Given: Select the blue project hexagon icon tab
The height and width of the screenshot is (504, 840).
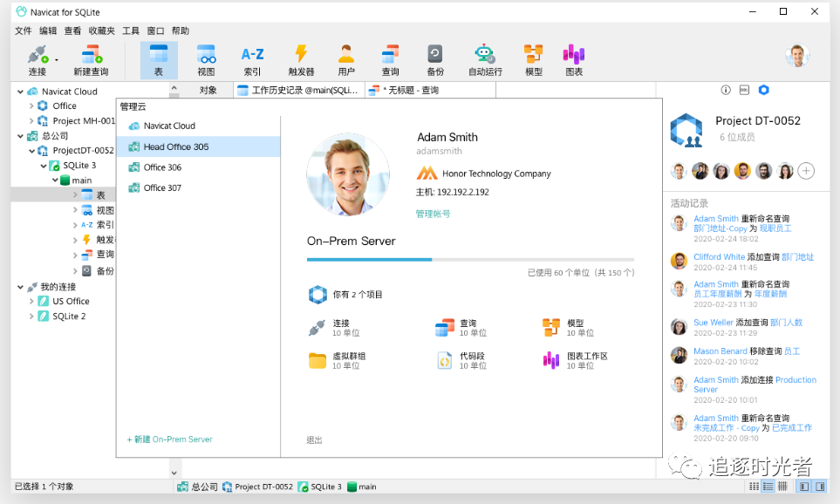Looking at the screenshot, I should point(763,90).
